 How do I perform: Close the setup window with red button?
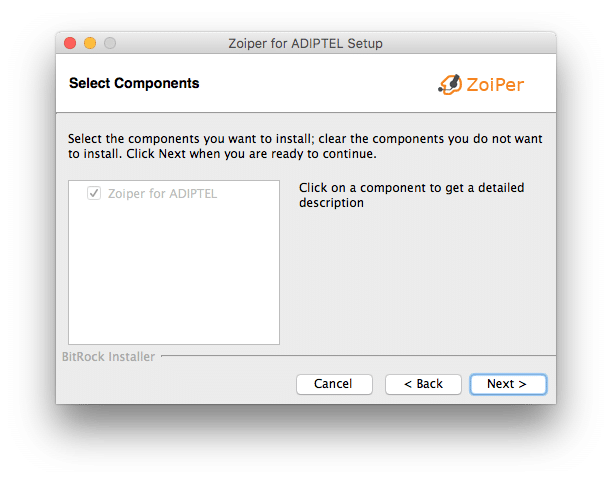pyautogui.click(x=70, y=43)
